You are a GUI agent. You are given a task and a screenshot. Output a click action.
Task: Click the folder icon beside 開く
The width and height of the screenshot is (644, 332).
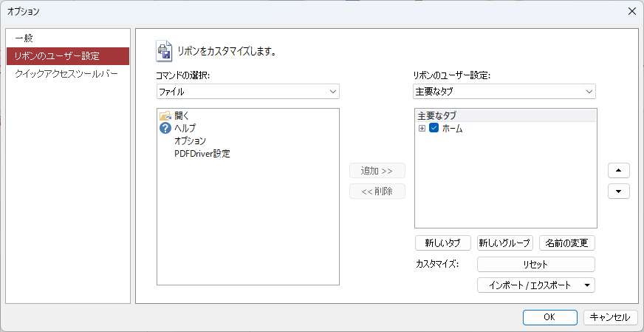[x=165, y=115]
